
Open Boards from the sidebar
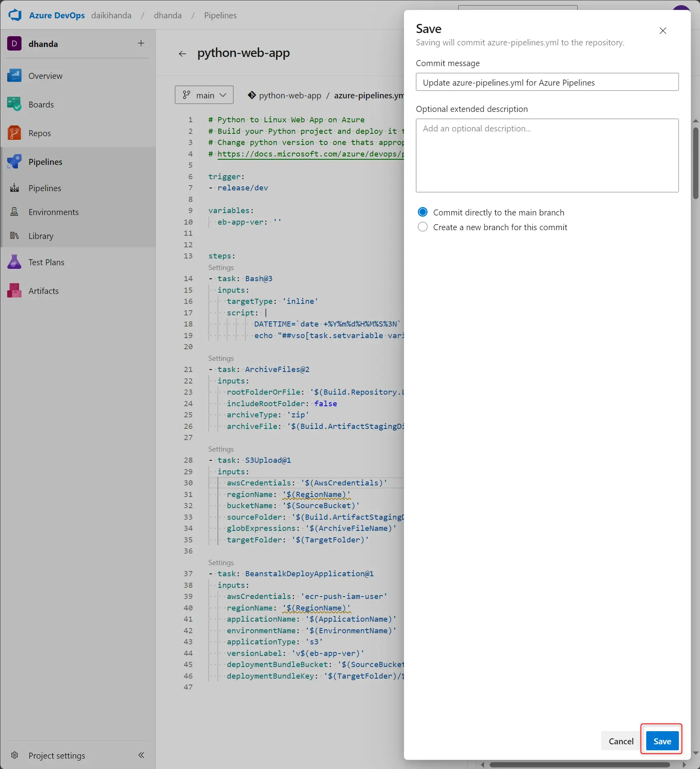coord(41,104)
